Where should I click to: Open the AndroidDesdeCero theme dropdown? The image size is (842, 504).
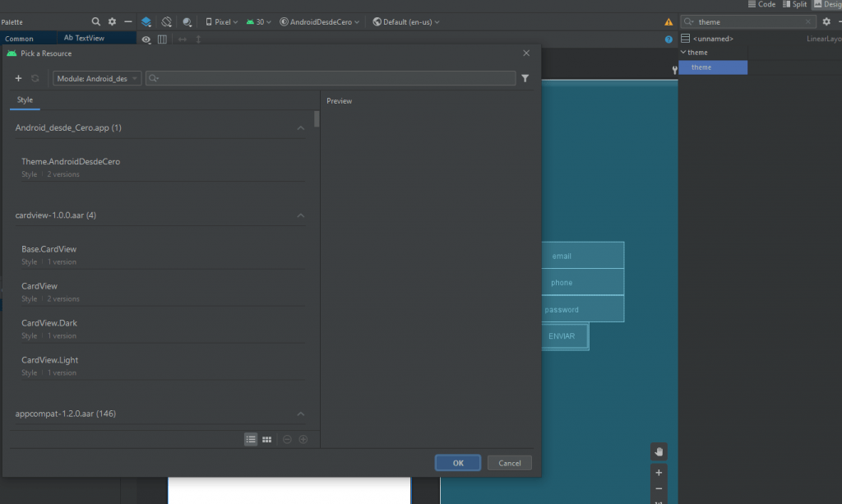click(x=320, y=22)
